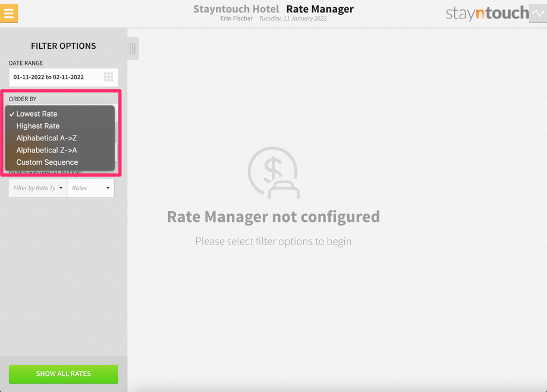547x392 pixels.
Task: Open the hamburger main menu
Action: tap(9, 13)
